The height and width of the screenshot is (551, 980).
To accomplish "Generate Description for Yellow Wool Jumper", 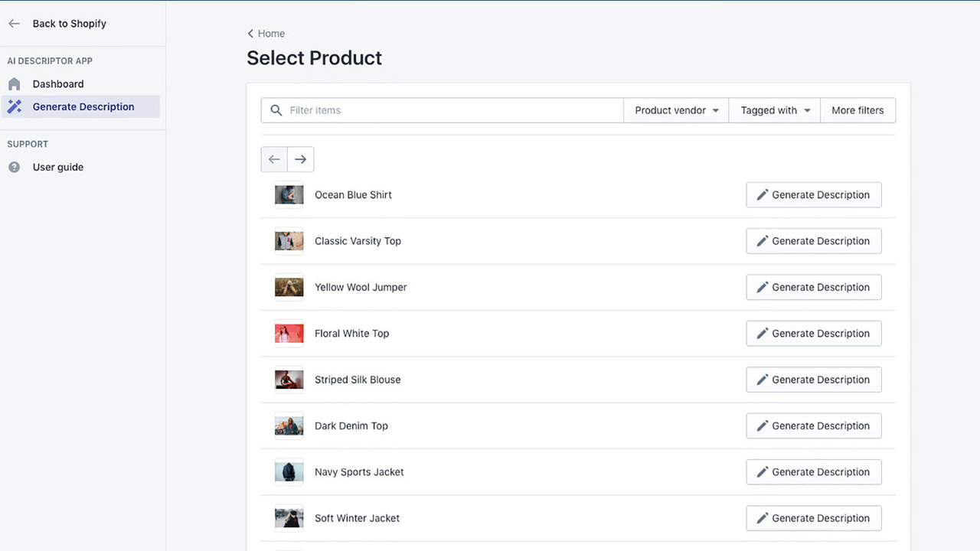I will [x=813, y=287].
